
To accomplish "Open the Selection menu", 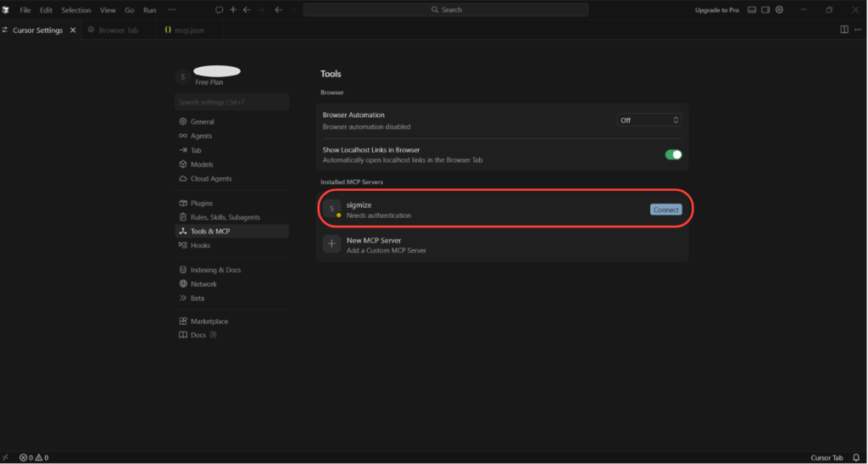I will pyautogui.click(x=76, y=10).
